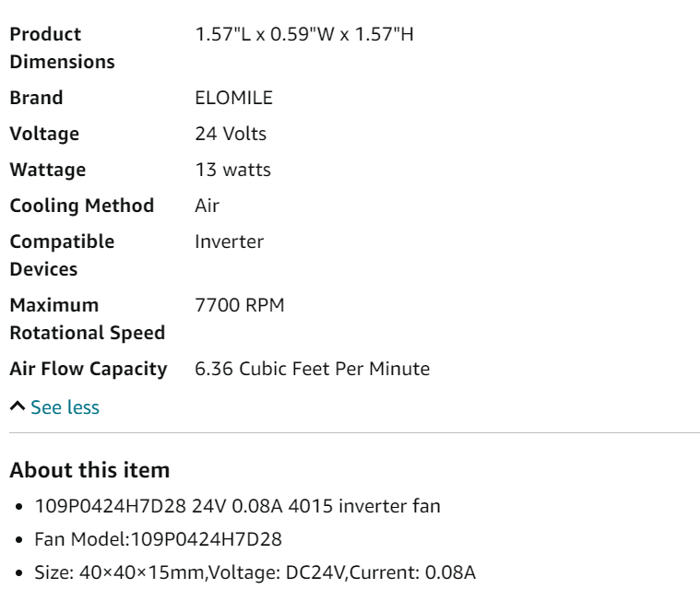Click the Cooling Method label

point(82,206)
